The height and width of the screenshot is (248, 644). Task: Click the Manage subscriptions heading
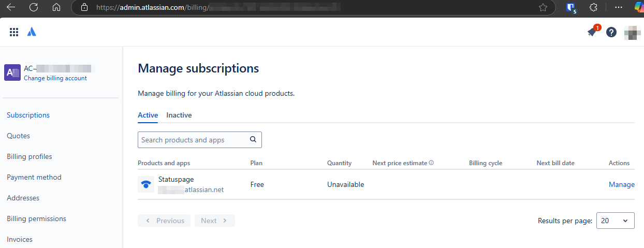198,68
